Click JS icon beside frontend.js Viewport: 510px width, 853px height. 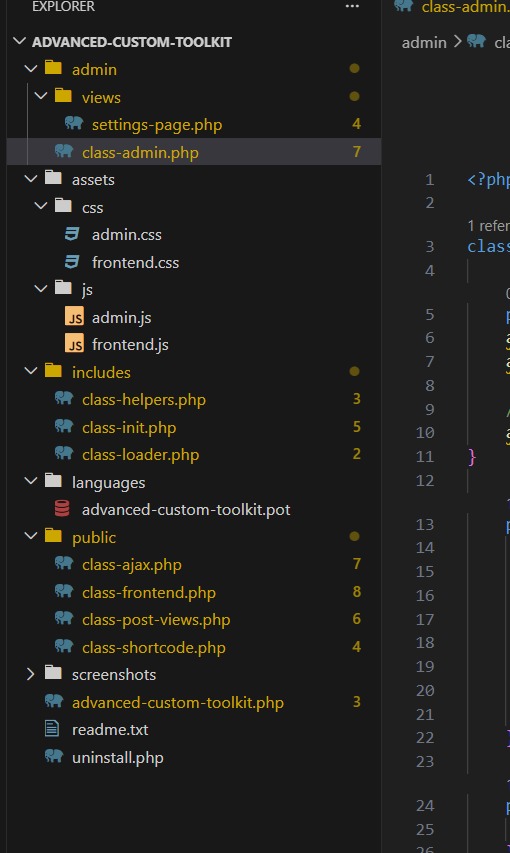pyautogui.click(x=74, y=344)
